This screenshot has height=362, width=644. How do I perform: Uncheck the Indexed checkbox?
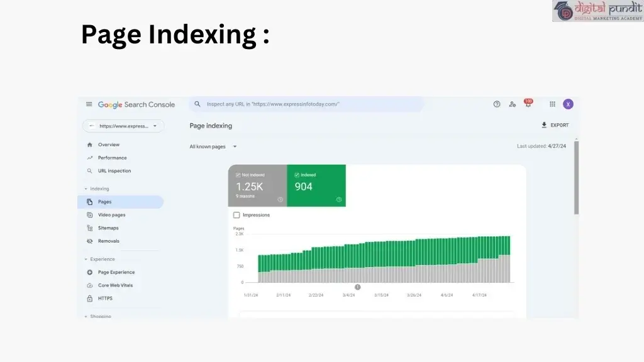pos(297,175)
